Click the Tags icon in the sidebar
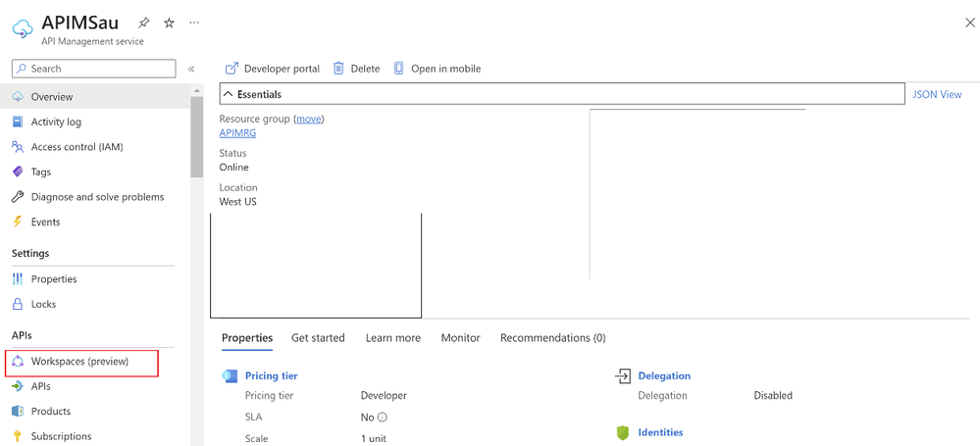This screenshot has width=980, height=446. click(x=18, y=172)
